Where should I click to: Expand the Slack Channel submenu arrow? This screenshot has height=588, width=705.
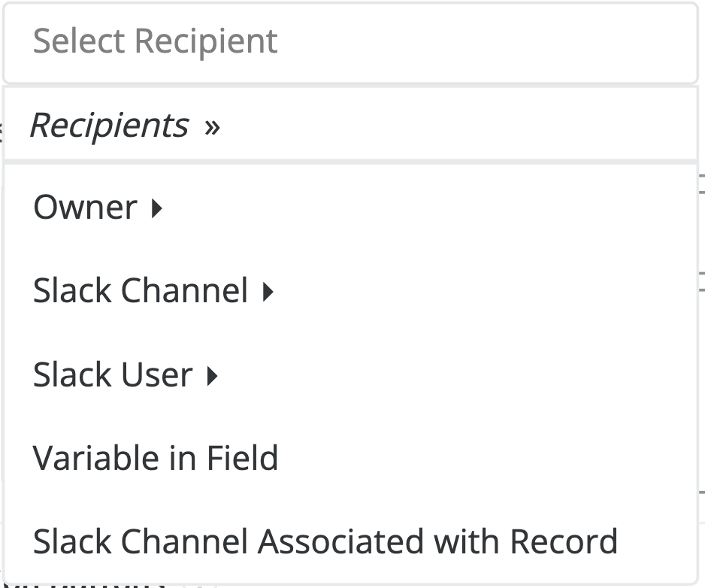click(268, 292)
